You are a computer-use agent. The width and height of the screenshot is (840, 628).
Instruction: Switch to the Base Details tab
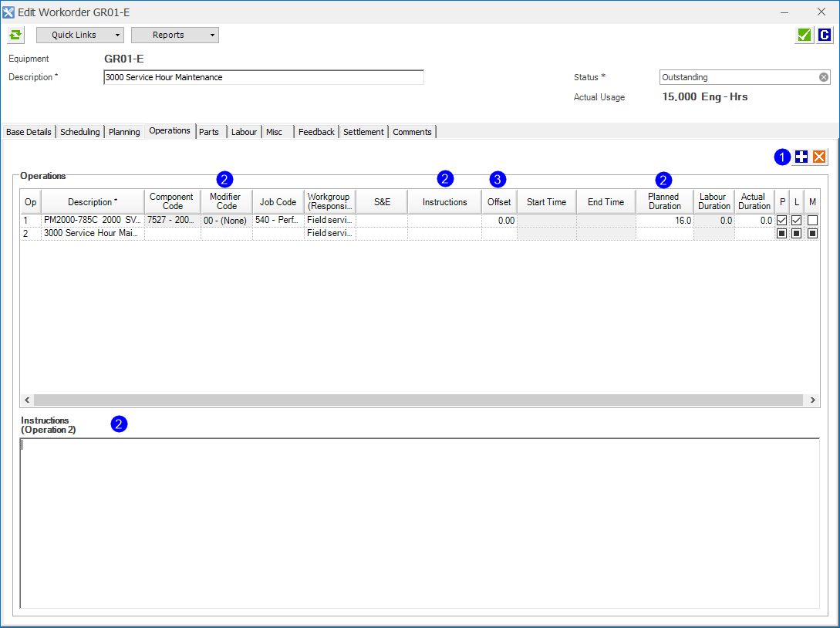point(29,132)
